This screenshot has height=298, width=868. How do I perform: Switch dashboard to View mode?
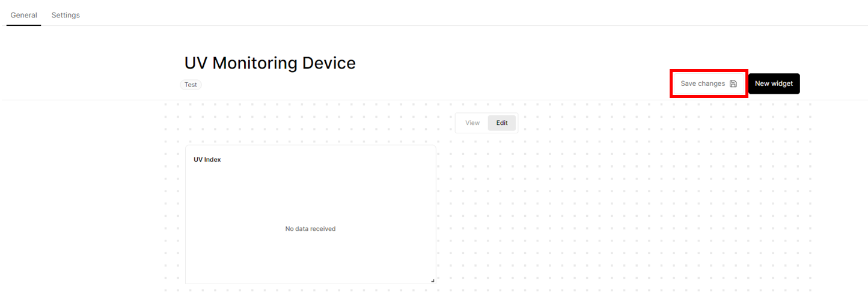tap(472, 123)
